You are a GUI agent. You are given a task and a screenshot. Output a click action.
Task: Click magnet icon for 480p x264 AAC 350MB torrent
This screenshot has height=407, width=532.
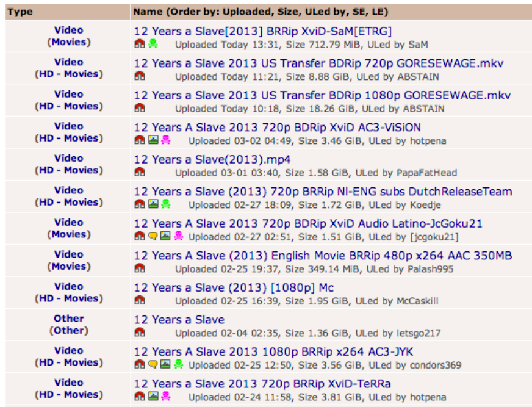tap(140, 268)
